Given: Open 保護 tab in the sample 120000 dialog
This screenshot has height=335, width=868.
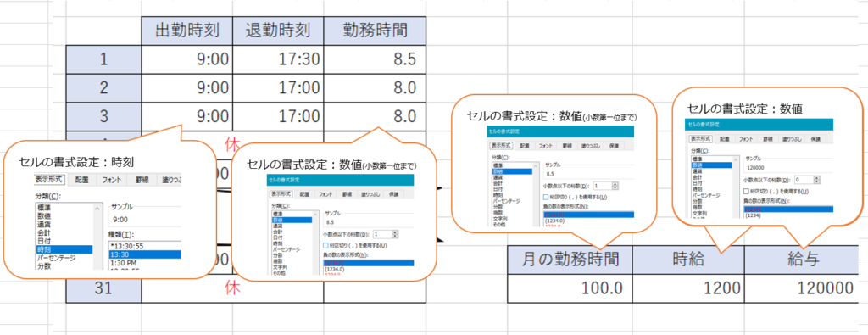Looking at the screenshot, I should pyautogui.click(x=815, y=139).
